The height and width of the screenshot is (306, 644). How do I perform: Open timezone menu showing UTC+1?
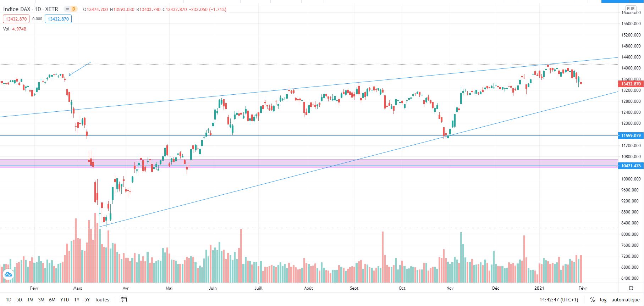pos(558,300)
